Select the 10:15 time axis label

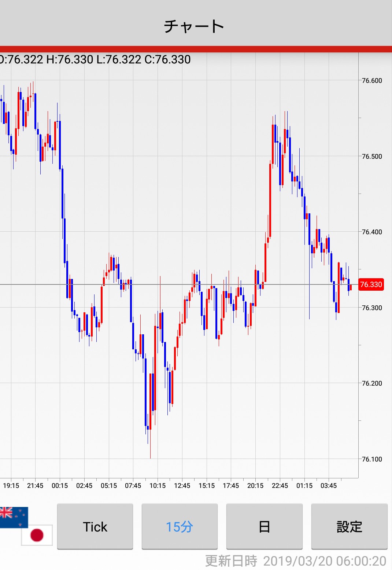pos(158,486)
